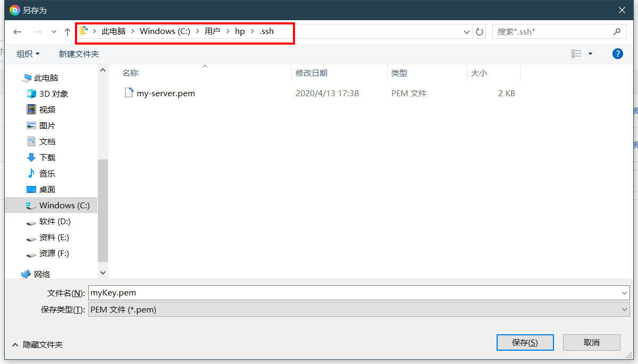638x364 pixels.
Task: Open the 组织 menu
Action: pyautogui.click(x=28, y=54)
